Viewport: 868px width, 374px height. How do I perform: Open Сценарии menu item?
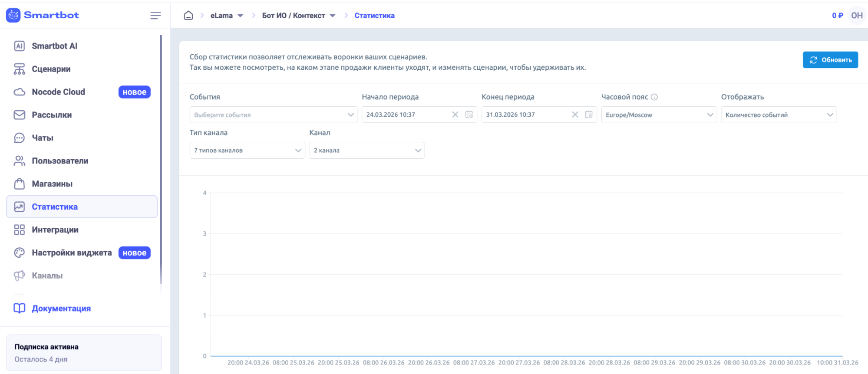coord(82,69)
